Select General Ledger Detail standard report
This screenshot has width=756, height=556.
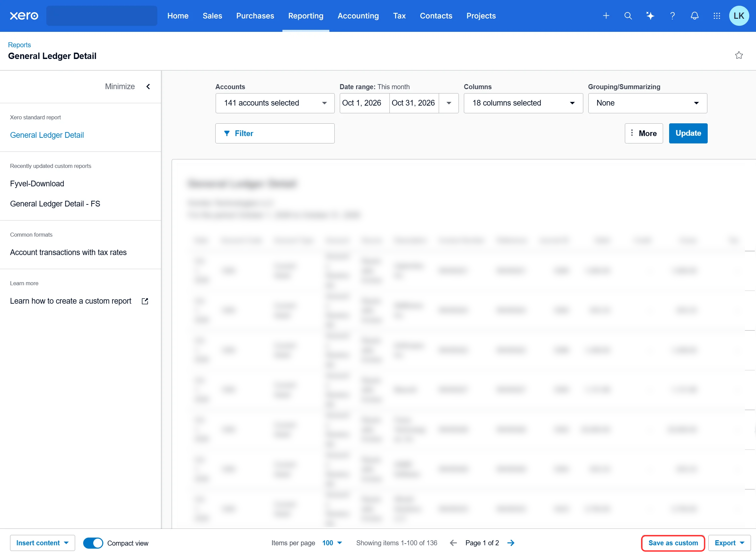47,135
